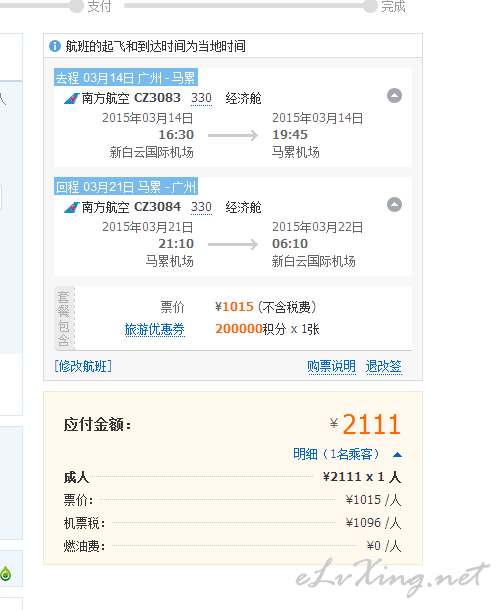Image resolution: width=500 pixels, height=610 pixels.
Task: Click 修改航班 to change flights
Action: click(83, 366)
